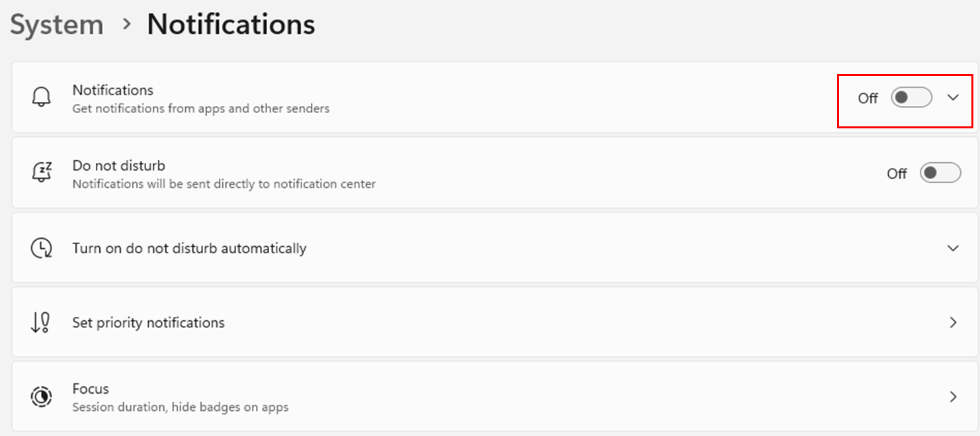The height and width of the screenshot is (436, 980).
Task: Turn on the Notifications toggle switch
Action: [x=911, y=98]
